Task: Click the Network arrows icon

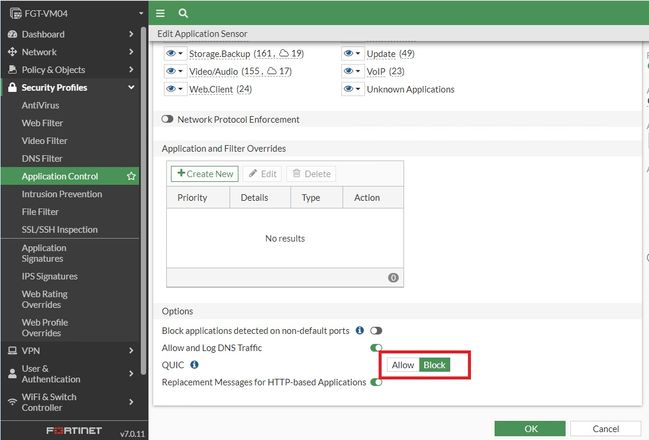Action: (12, 52)
